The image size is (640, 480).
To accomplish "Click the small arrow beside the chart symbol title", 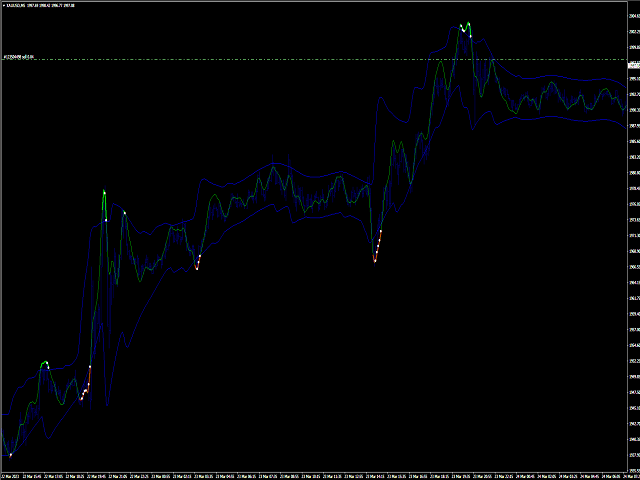I will [x=4, y=5].
